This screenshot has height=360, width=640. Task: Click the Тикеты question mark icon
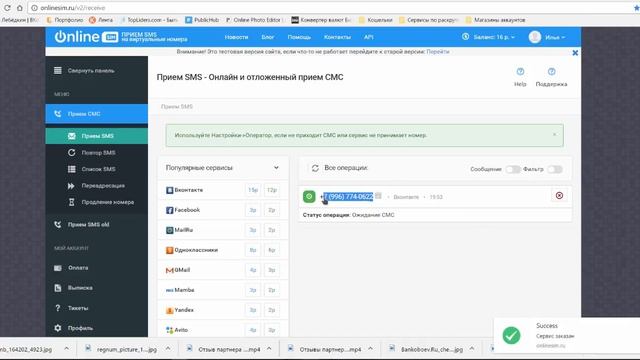point(58,308)
